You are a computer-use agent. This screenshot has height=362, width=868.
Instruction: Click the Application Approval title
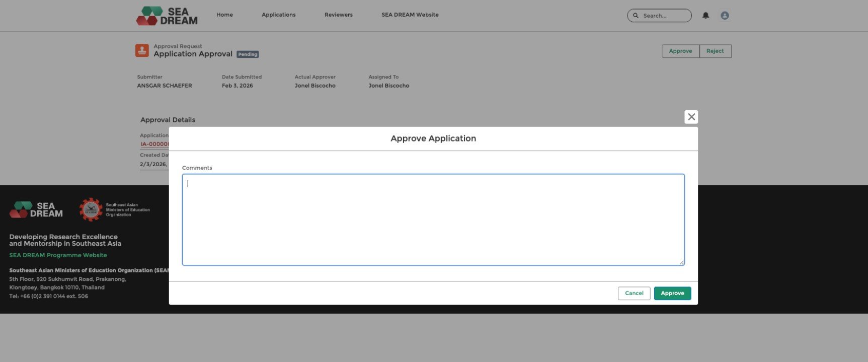[x=193, y=54]
